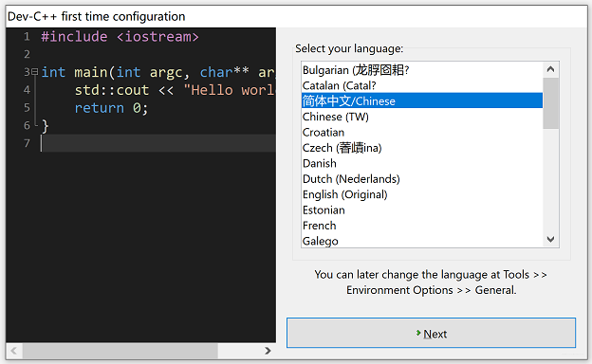This screenshot has width=592, height=364.
Task: Choose English (Original) language
Action: 422,194
